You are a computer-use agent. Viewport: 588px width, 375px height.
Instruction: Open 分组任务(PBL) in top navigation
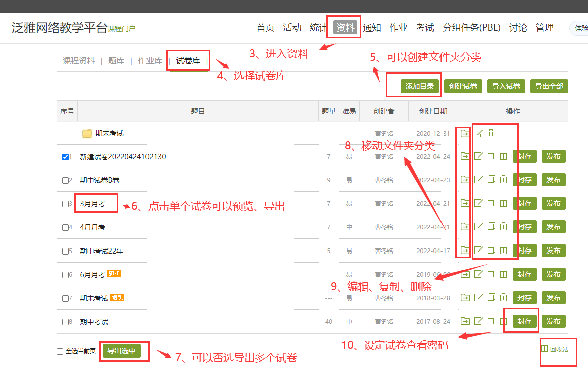coord(472,28)
